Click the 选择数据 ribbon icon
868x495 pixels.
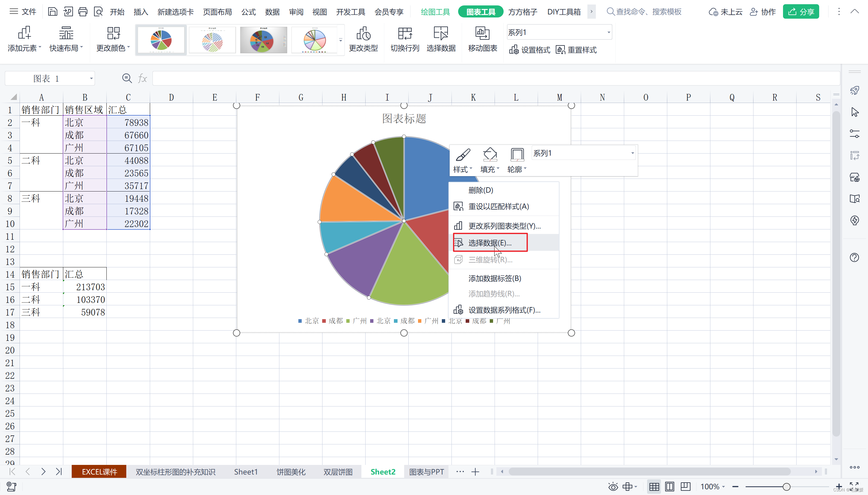[x=441, y=34]
